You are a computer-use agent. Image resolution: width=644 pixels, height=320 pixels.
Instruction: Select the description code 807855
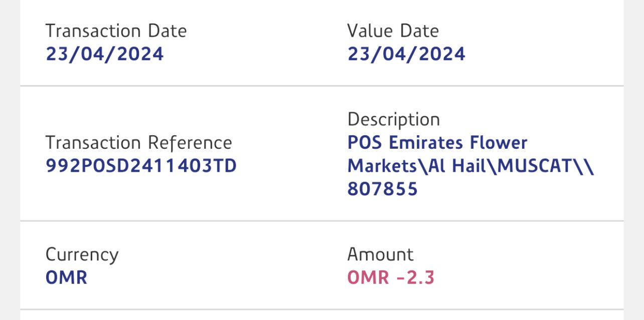click(x=382, y=189)
